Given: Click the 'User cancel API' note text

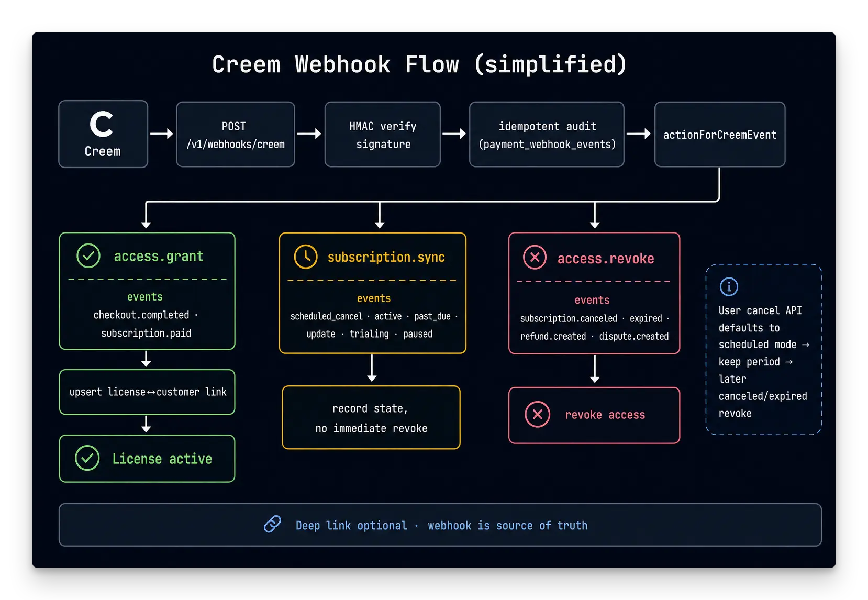Looking at the screenshot, I should [760, 310].
